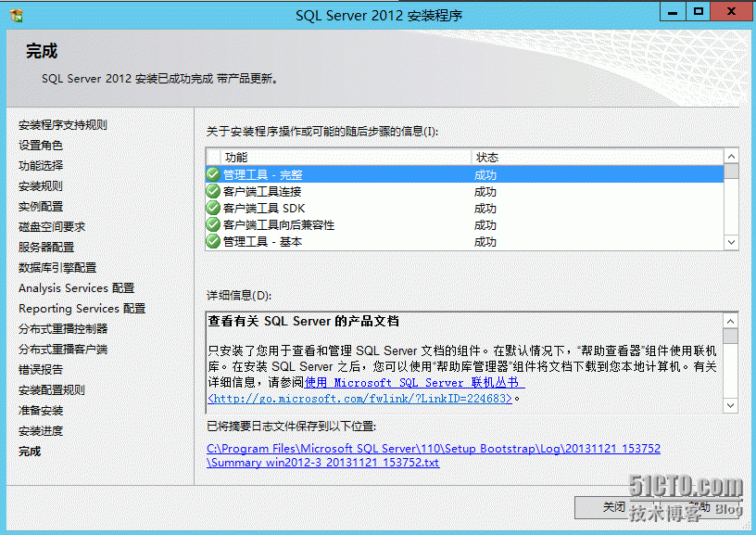
Task: Click 服务器配置 step in sidebar
Action: click(x=46, y=247)
